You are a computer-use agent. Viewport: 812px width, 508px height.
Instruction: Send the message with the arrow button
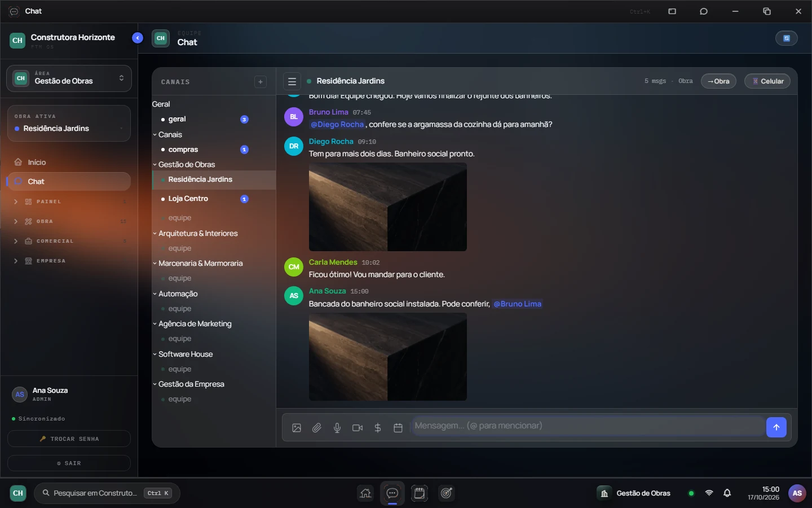(776, 427)
